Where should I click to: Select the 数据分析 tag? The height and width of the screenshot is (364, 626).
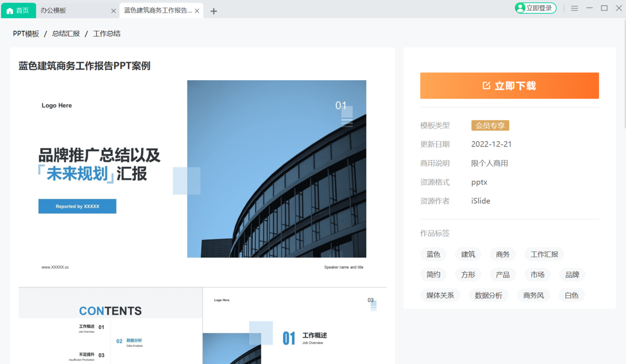(x=488, y=295)
